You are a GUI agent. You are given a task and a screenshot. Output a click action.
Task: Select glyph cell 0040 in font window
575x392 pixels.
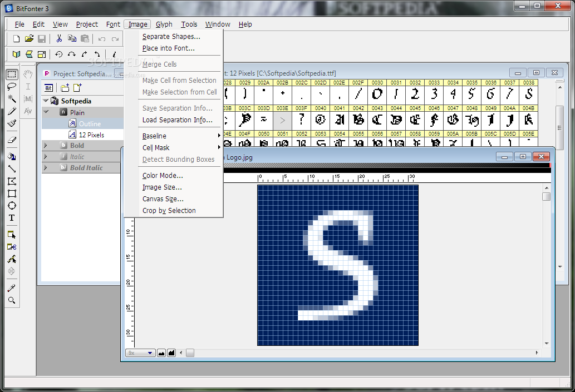point(321,117)
